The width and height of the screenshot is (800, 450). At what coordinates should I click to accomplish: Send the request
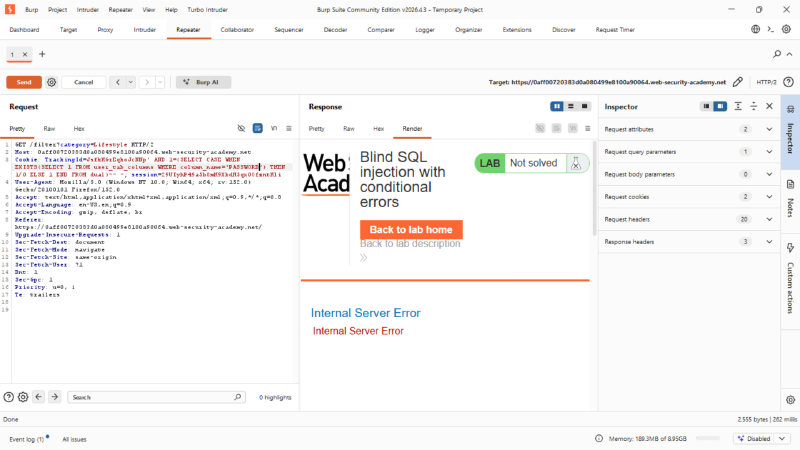[24, 82]
